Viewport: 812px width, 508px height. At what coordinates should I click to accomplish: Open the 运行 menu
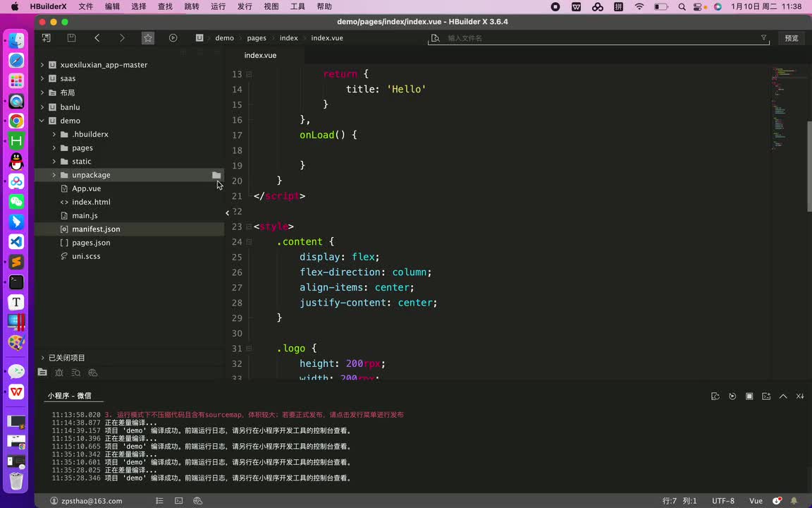218,7
